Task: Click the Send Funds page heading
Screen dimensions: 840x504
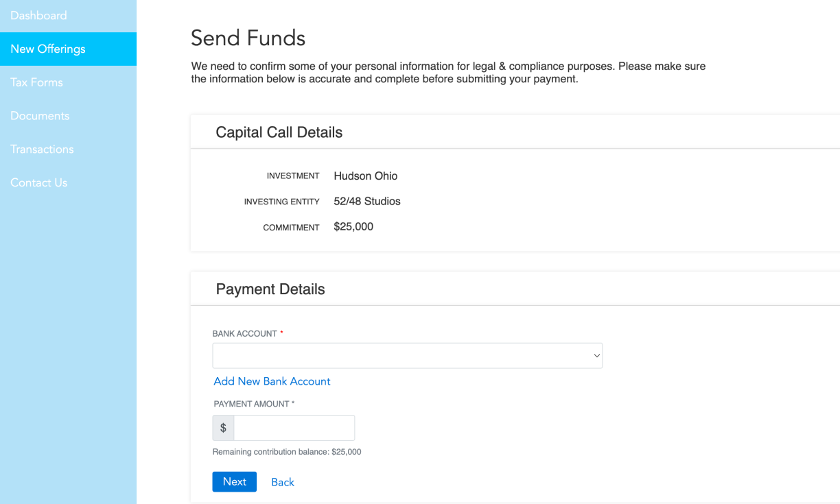Action: coord(248,38)
